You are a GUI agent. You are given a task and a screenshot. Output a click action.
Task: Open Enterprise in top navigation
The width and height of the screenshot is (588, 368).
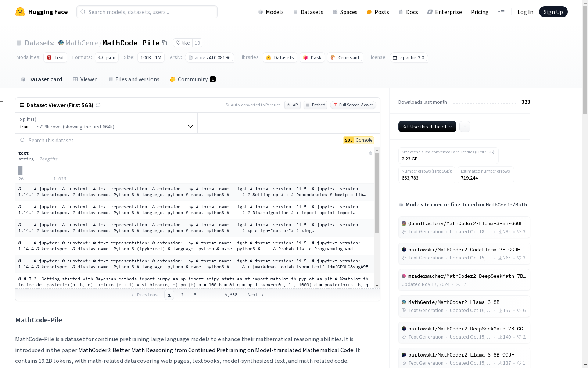[444, 12]
